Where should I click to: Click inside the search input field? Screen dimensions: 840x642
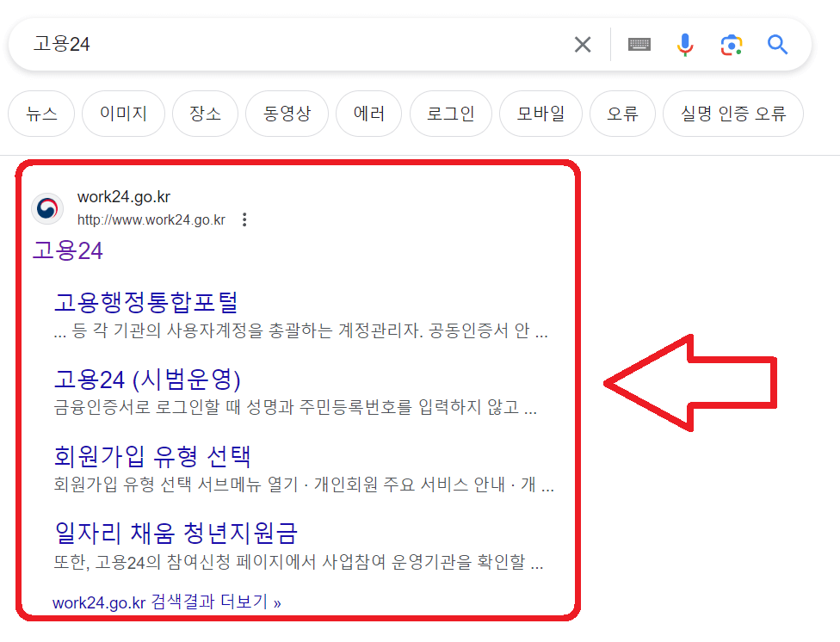click(x=258, y=44)
